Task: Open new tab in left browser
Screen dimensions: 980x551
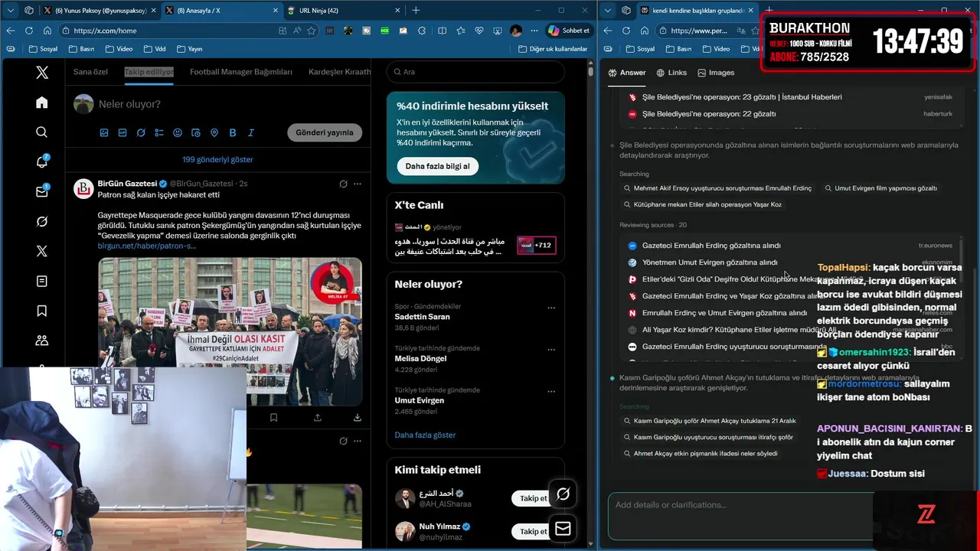Action: pos(416,11)
